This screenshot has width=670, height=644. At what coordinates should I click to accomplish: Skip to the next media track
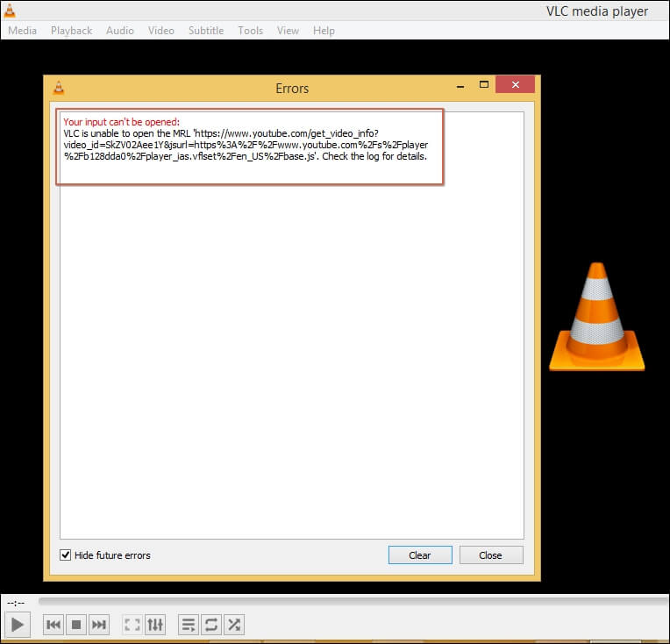(x=99, y=625)
